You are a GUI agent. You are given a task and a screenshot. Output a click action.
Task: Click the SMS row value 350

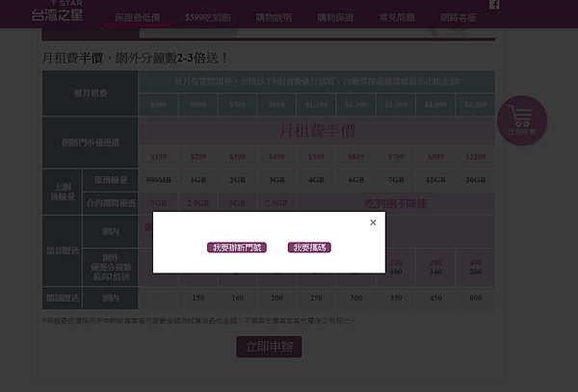pos(396,298)
